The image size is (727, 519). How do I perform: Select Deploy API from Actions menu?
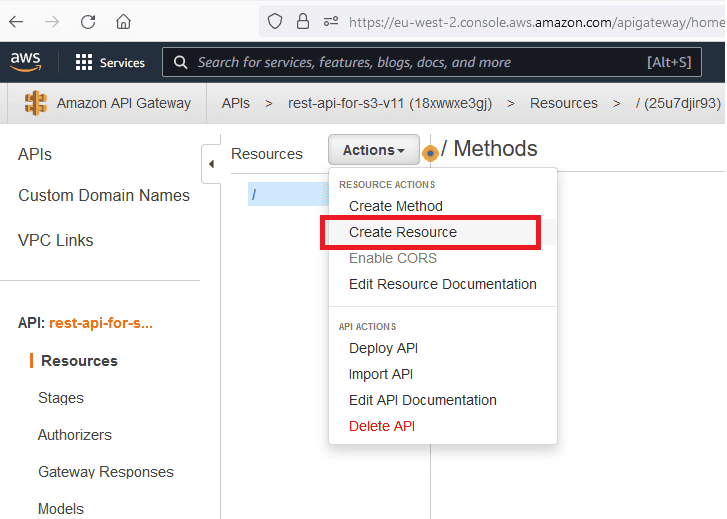tap(383, 348)
